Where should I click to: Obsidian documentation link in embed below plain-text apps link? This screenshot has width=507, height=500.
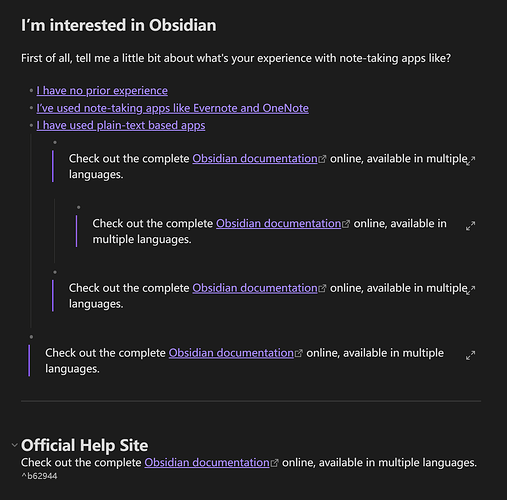point(255,159)
